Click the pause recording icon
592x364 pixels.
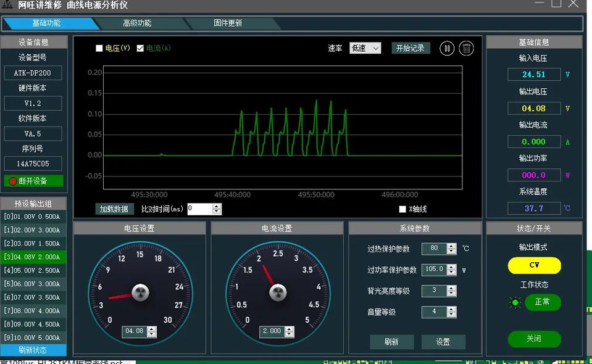tap(447, 48)
